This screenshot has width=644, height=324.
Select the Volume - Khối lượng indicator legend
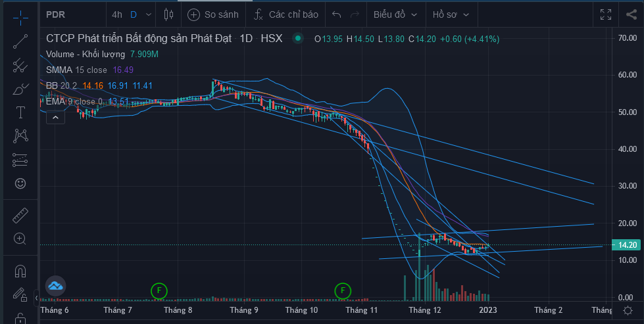[86, 54]
